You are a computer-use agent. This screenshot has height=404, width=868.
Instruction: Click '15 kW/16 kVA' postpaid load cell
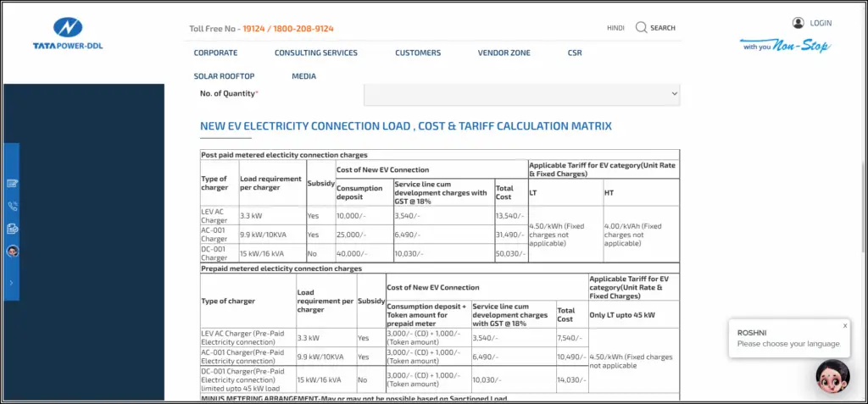click(x=272, y=253)
